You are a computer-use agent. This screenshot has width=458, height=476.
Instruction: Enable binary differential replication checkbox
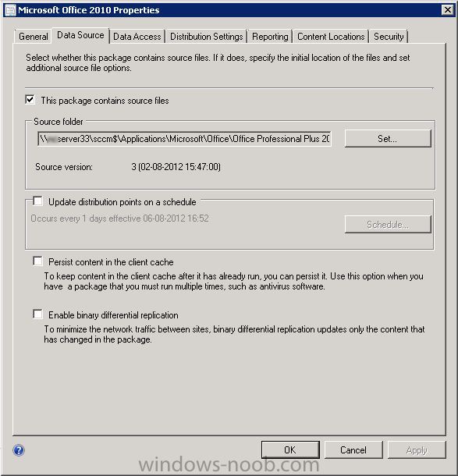click(37, 314)
